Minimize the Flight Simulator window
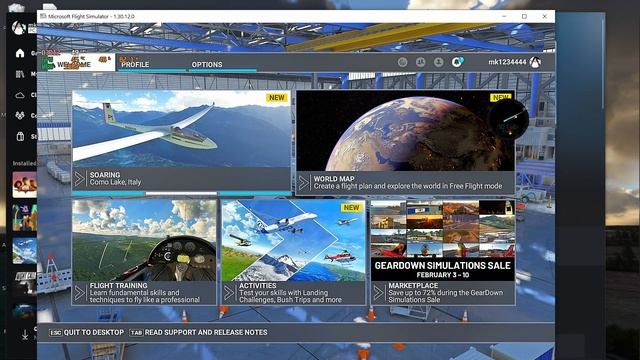The width and height of the screenshot is (640, 360). pos(504,16)
